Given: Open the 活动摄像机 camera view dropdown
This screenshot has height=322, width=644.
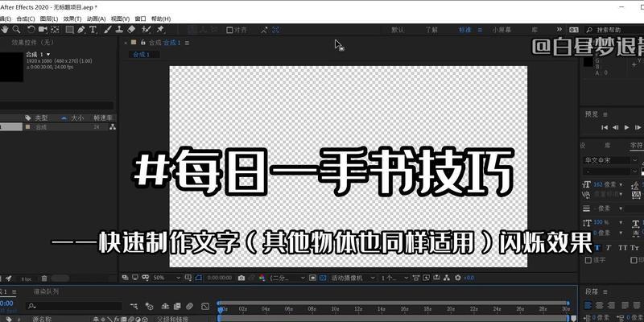Looking at the screenshot, I should (x=353, y=278).
